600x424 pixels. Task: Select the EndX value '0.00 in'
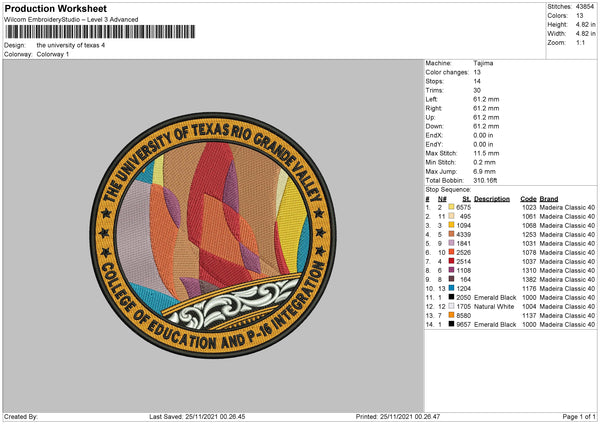[483, 135]
